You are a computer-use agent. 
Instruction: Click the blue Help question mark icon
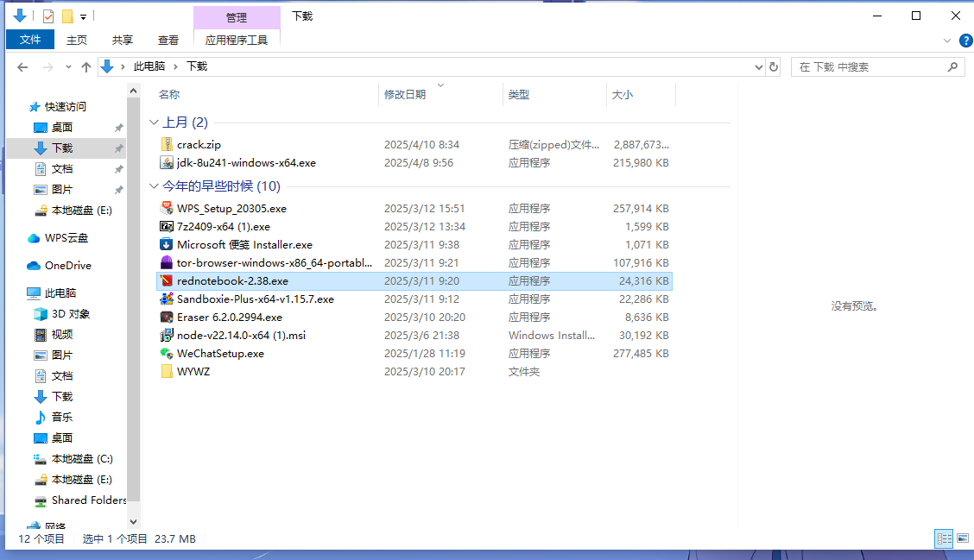tap(966, 40)
